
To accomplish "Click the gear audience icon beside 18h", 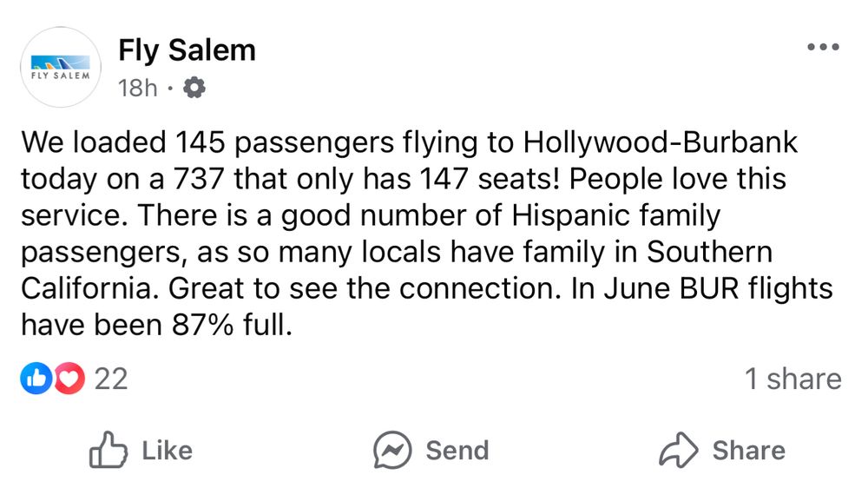I will coord(194,88).
